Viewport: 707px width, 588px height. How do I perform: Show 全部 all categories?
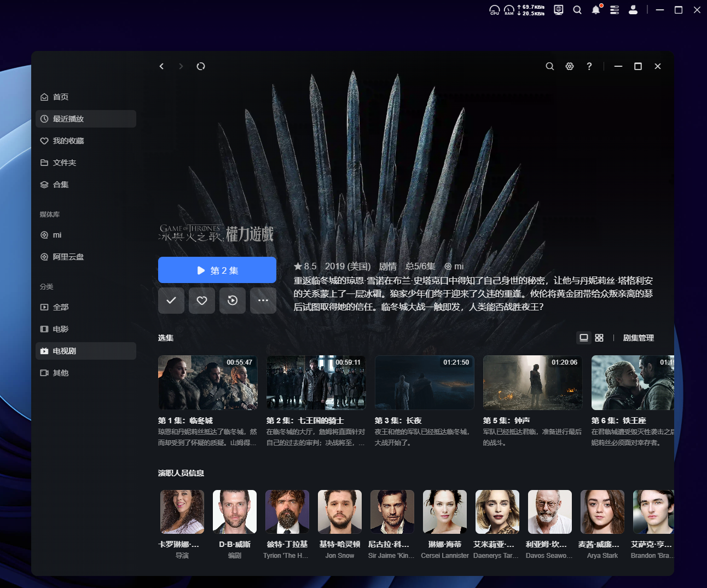tap(86, 307)
